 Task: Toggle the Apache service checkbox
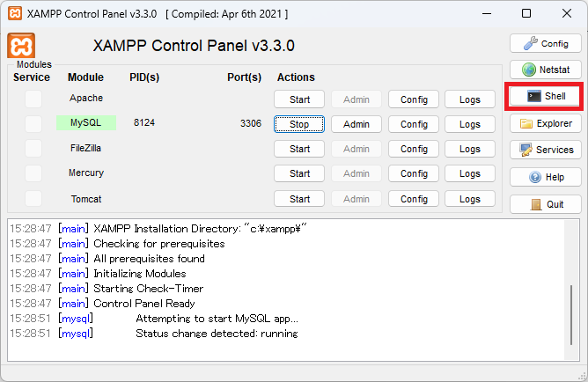pos(33,99)
